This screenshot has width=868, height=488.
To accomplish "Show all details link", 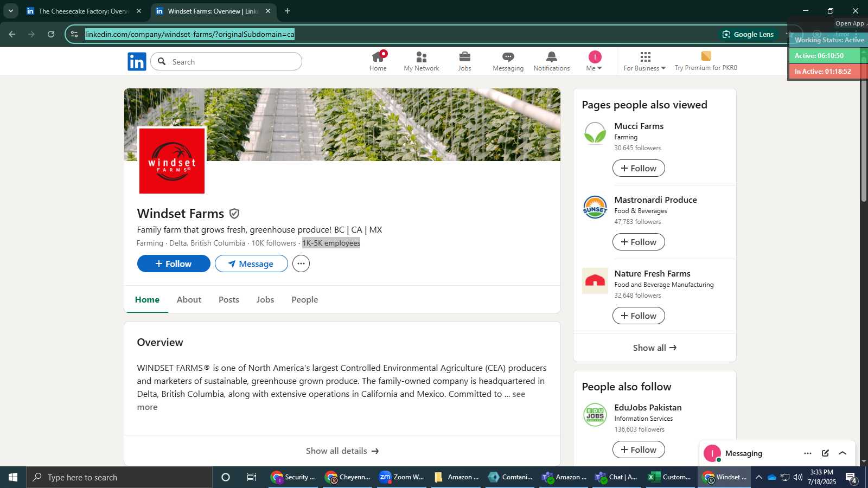I will [342, 451].
